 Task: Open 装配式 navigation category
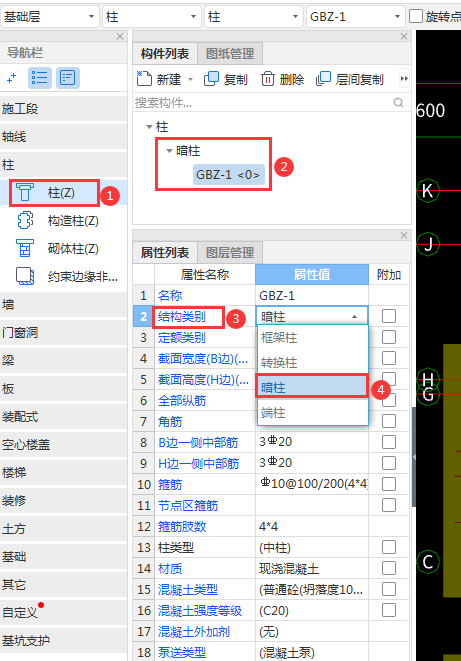point(63,416)
